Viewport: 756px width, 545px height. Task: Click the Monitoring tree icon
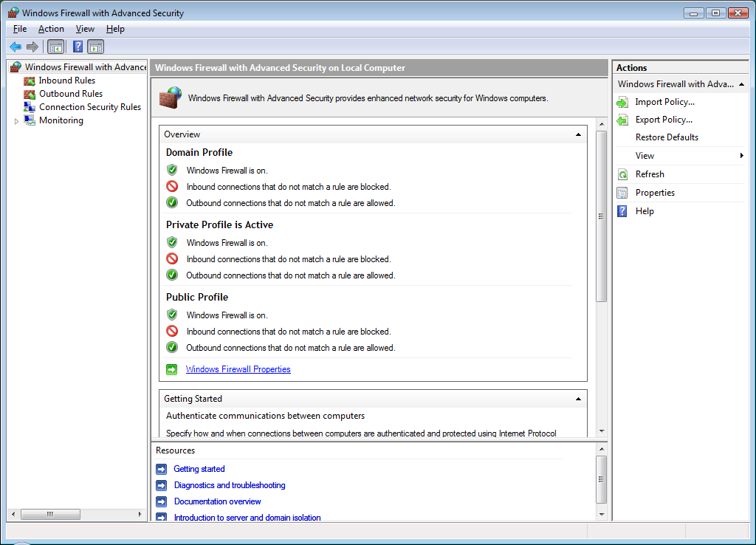click(x=30, y=120)
